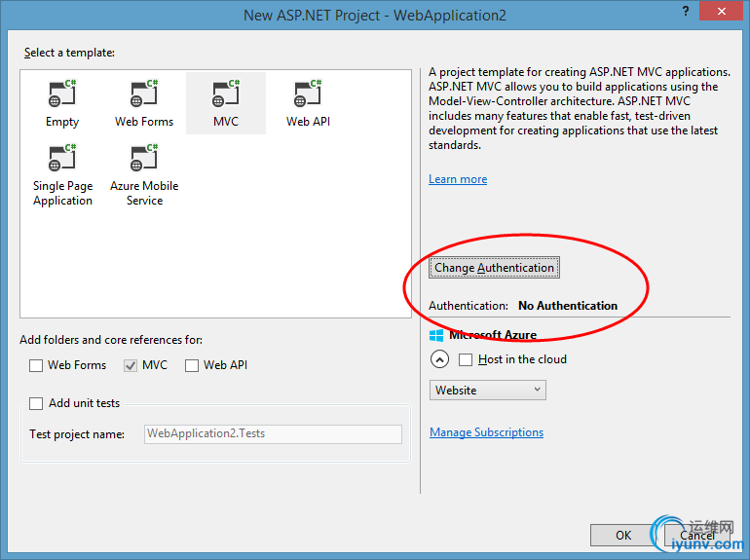750x560 pixels.
Task: Select the Azure Mobile Service template
Action: point(144,176)
